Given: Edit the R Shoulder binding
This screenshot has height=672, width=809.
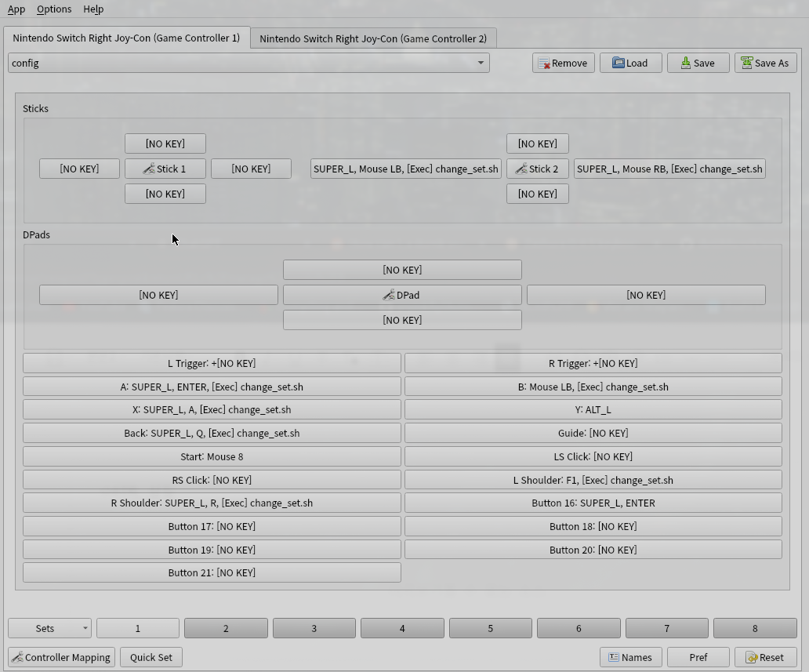Looking at the screenshot, I should click(212, 503).
